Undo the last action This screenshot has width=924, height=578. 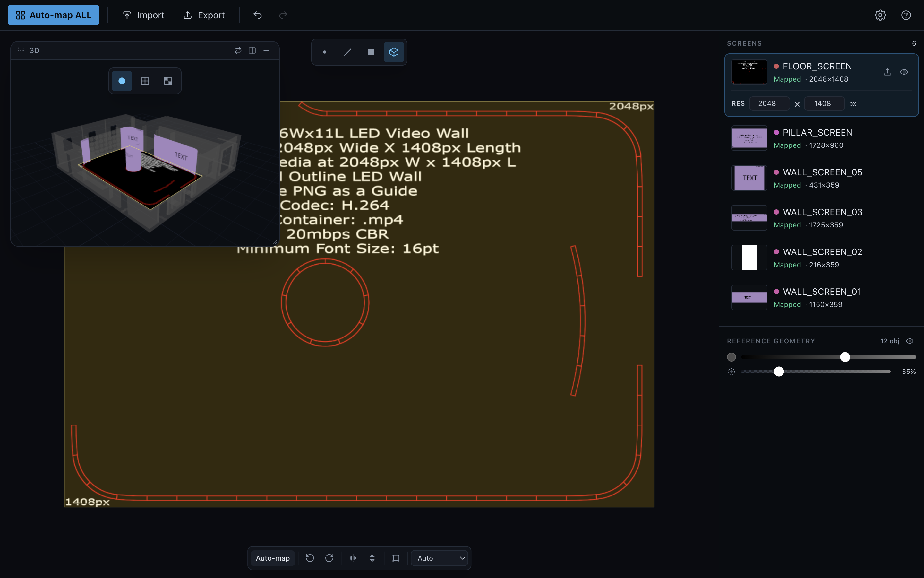pyautogui.click(x=258, y=15)
